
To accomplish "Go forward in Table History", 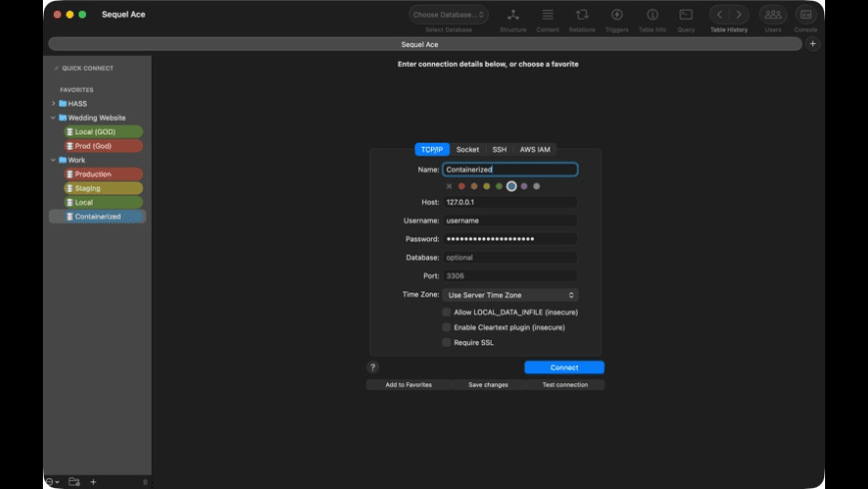I will coord(738,15).
